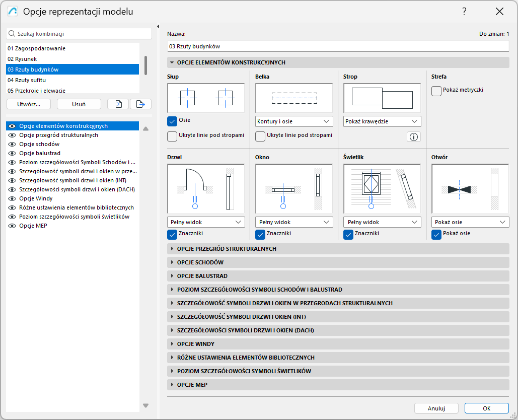Expand the OPCJE SCHODÓW section
Viewport: 518px width, 420px height.
[337, 262]
